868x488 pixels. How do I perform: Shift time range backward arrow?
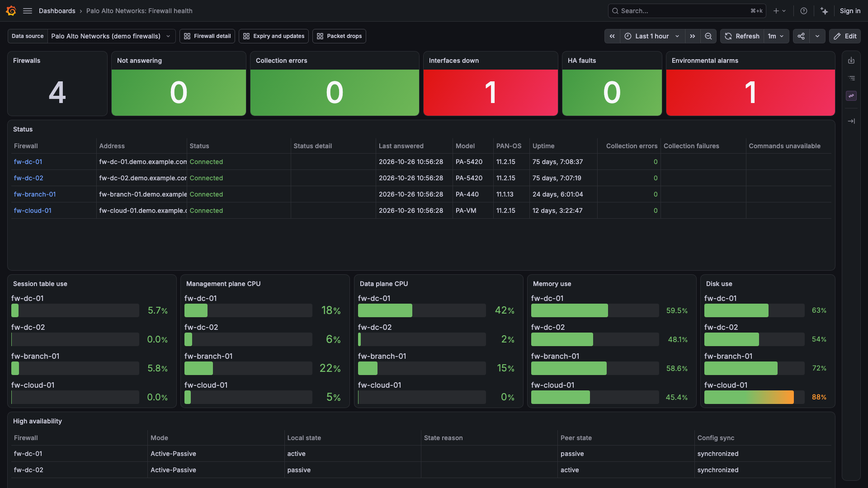pos(612,36)
